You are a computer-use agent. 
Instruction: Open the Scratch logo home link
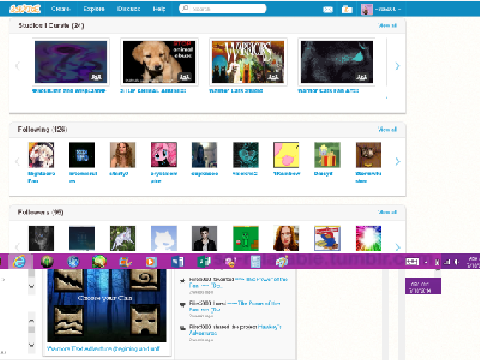point(25,9)
